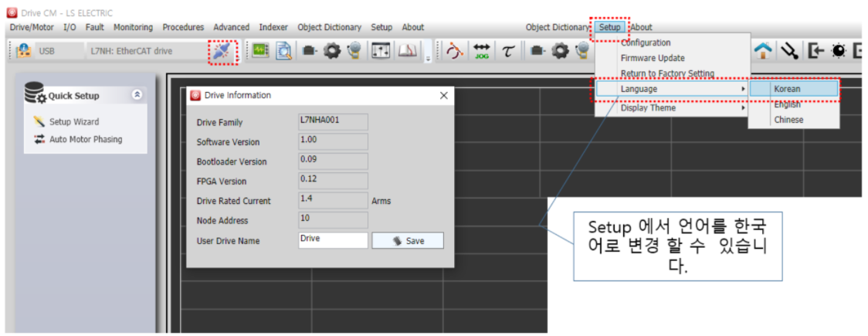Collapse the Quick Setup panel
The image size is (868, 336).
[137, 95]
